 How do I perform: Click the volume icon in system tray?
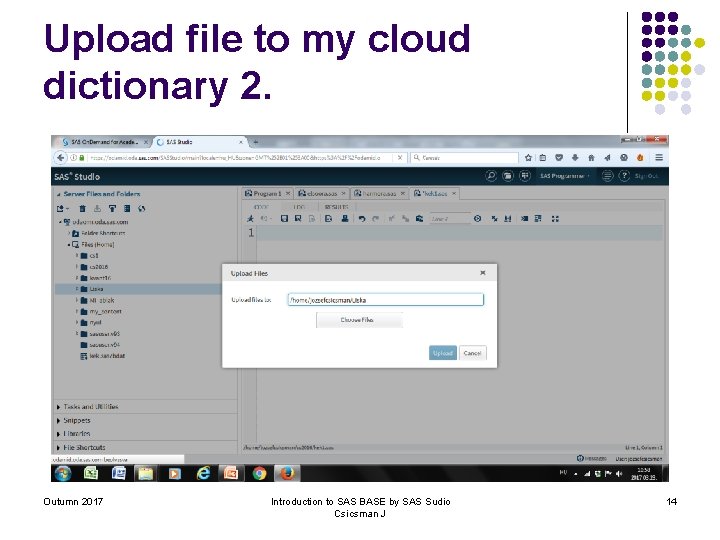pyautogui.click(x=619, y=473)
